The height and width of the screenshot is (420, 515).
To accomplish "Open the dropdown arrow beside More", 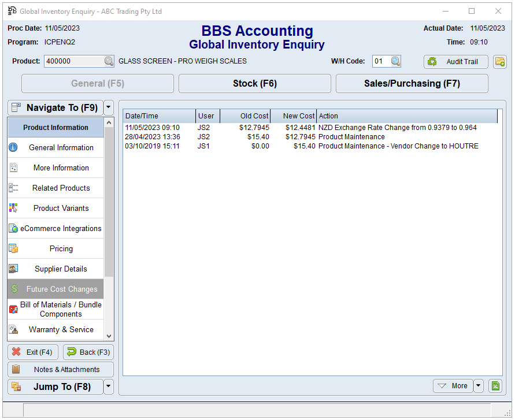I will point(478,386).
